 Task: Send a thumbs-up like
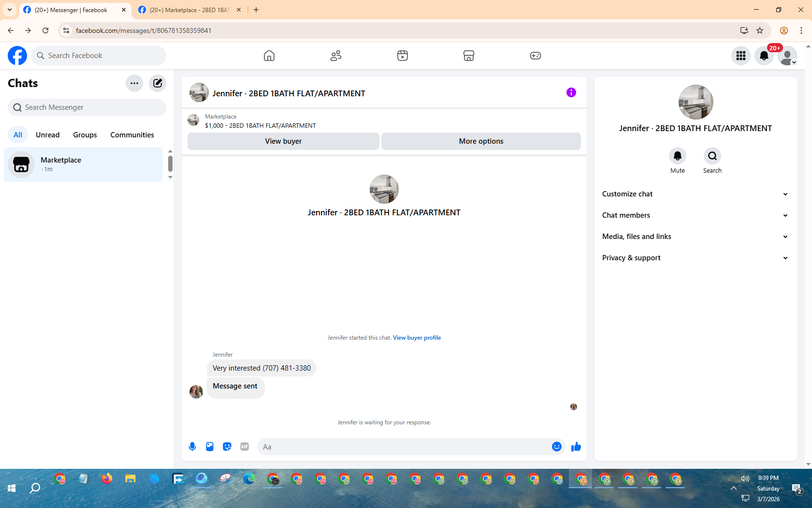click(576, 447)
